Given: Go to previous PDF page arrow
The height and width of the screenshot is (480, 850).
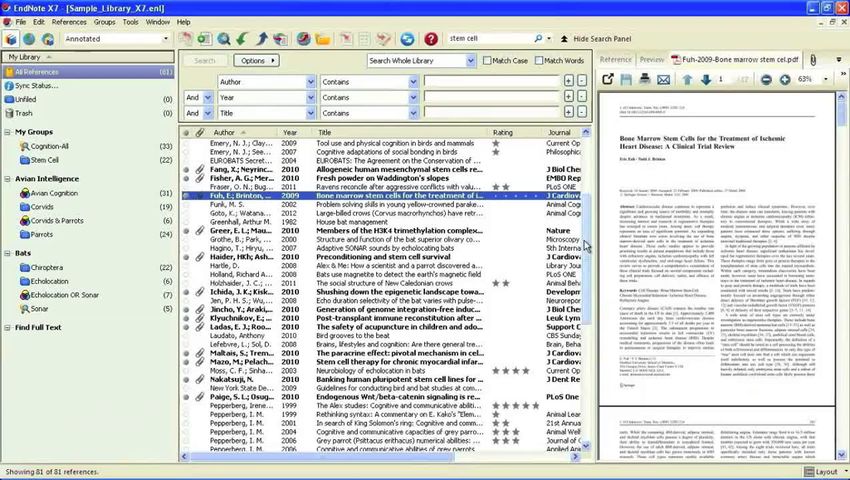Looking at the screenshot, I should click(x=687, y=79).
